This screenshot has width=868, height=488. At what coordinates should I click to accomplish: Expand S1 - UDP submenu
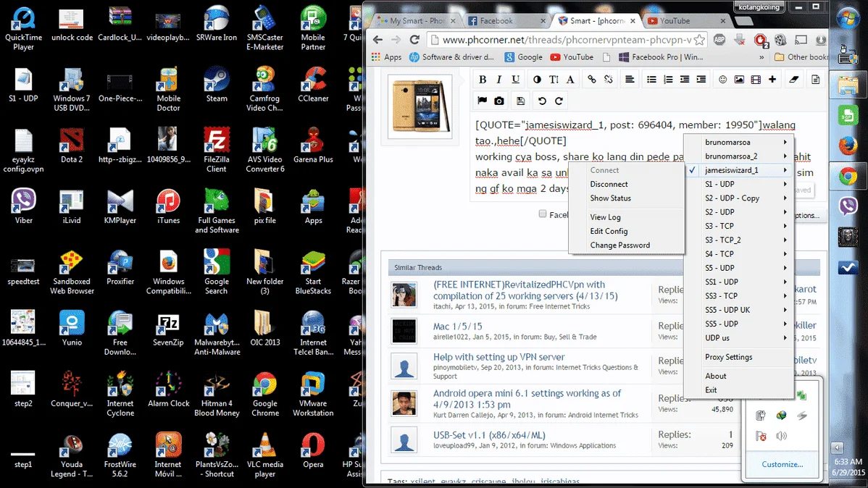click(x=738, y=184)
